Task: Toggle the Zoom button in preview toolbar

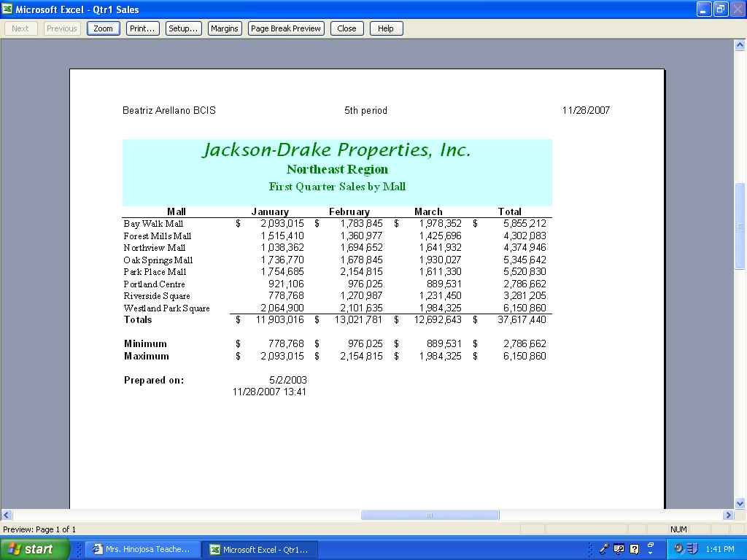Action: click(104, 28)
